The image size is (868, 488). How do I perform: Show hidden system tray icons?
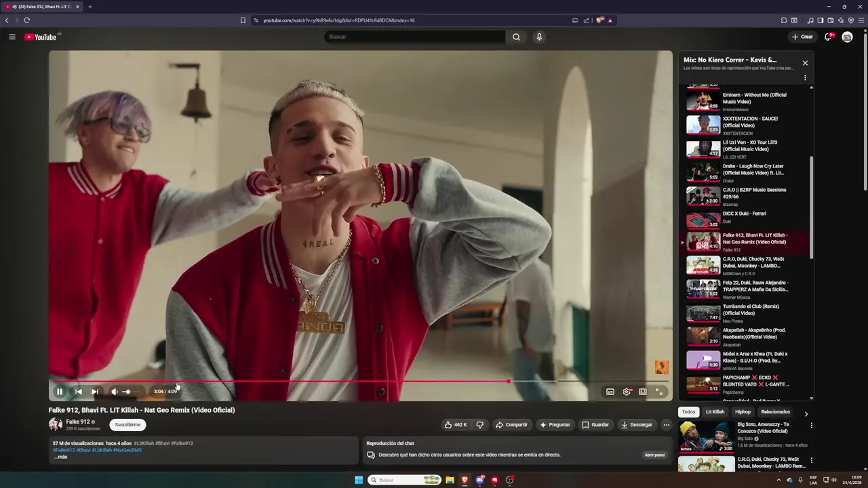(778, 480)
